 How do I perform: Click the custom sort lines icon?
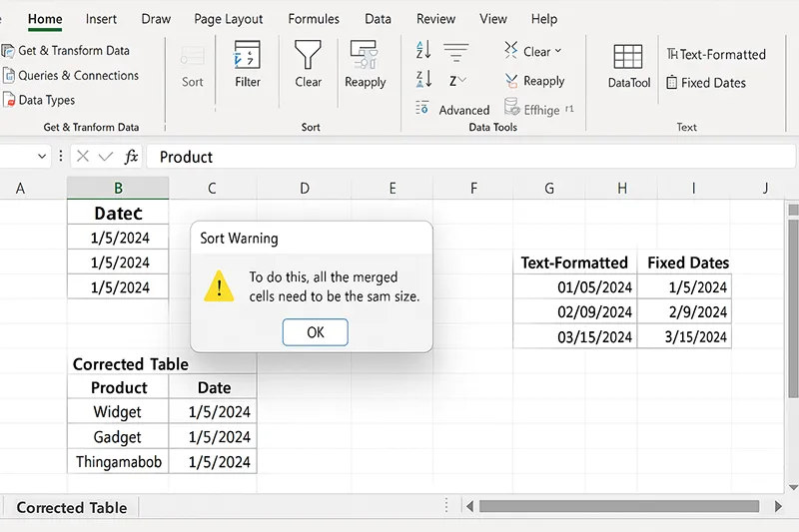click(x=456, y=52)
